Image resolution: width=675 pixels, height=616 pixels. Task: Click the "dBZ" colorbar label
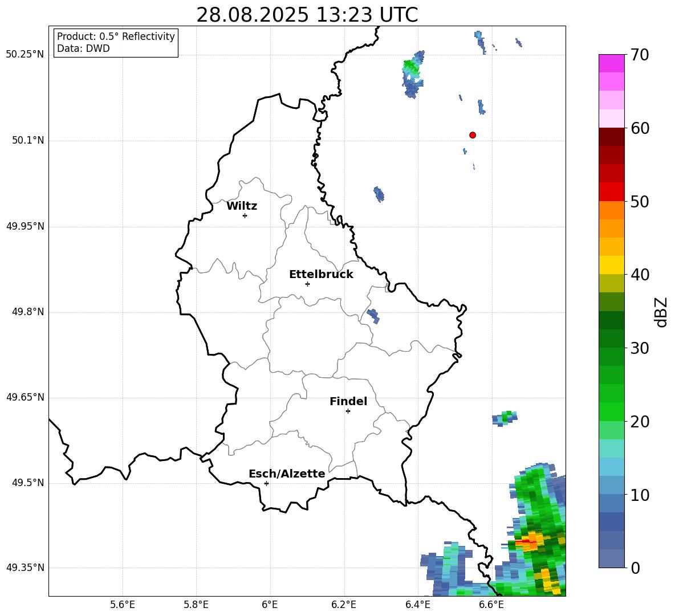click(x=661, y=312)
